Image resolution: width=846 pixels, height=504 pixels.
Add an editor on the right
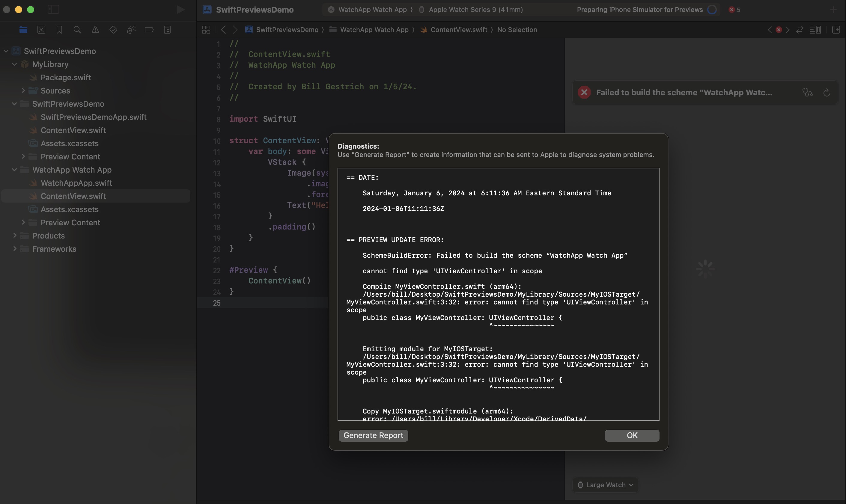pos(836,30)
